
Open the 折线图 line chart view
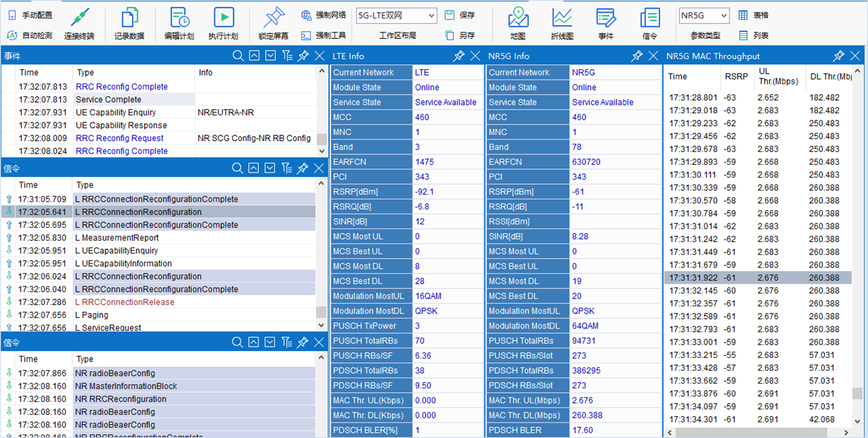pyautogui.click(x=562, y=18)
